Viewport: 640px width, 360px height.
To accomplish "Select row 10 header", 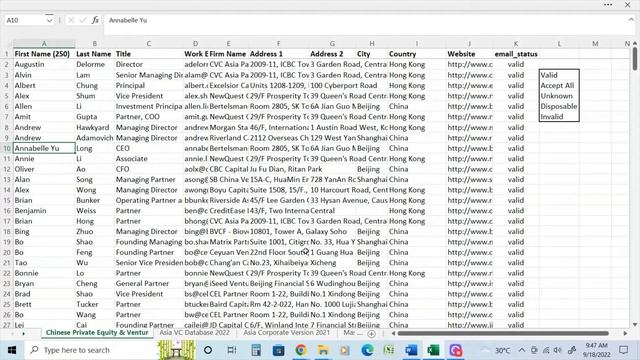I will point(7,148).
